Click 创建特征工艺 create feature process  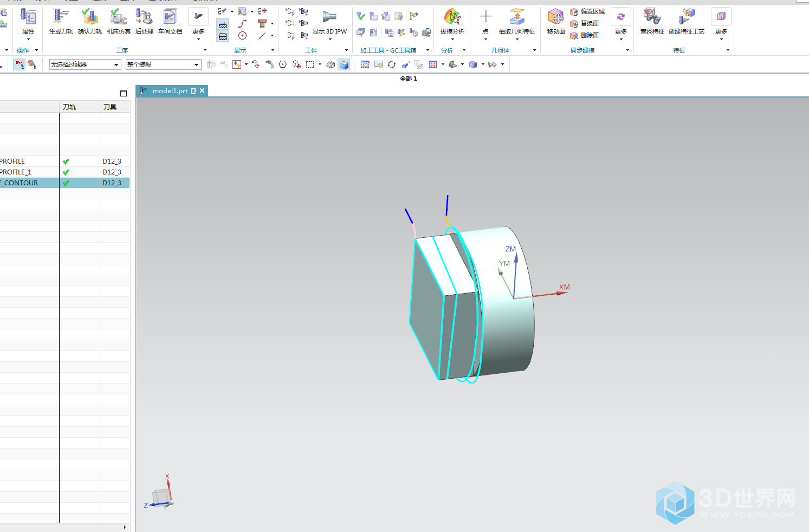[687, 22]
